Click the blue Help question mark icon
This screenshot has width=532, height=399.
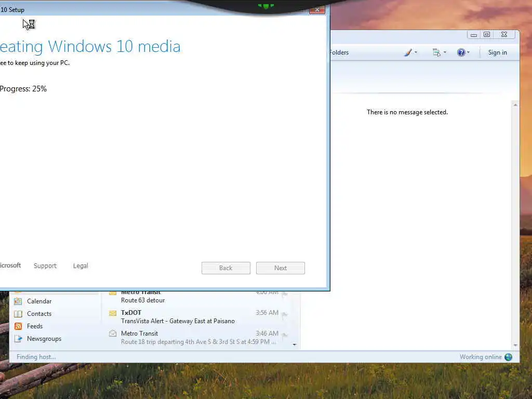(x=461, y=52)
